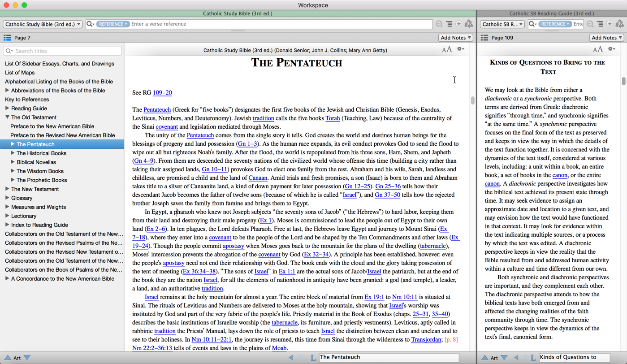
Task: Open the Catholic Study Bible (3rd ed.) module dropdown
Action: pyautogui.click(x=43, y=24)
